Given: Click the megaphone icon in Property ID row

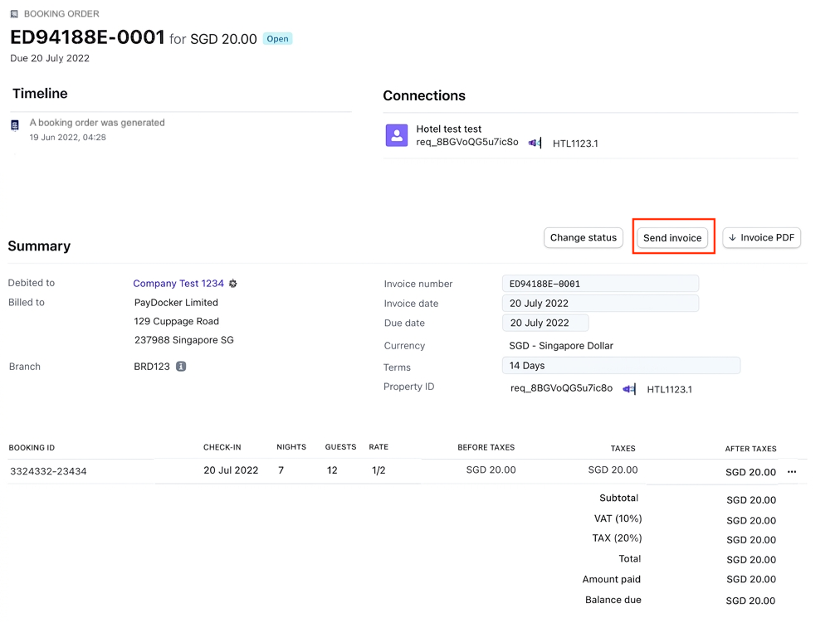Looking at the screenshot, I should 628,389.
